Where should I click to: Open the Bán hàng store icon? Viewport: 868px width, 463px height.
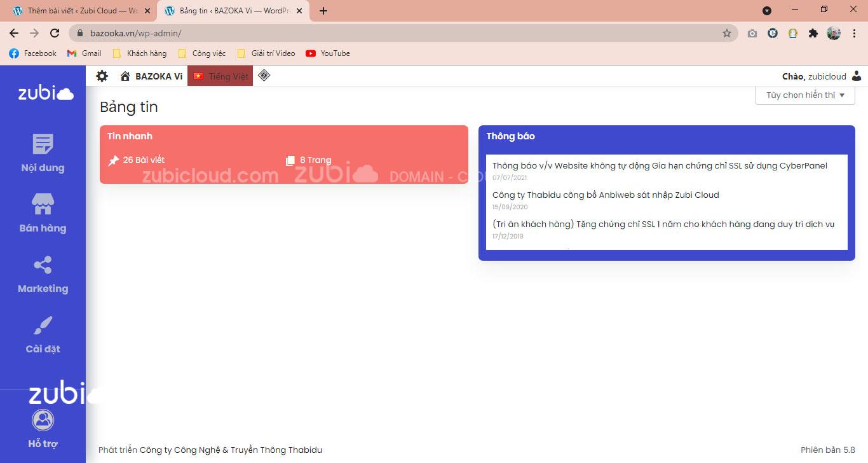click(x=43, y=205)
